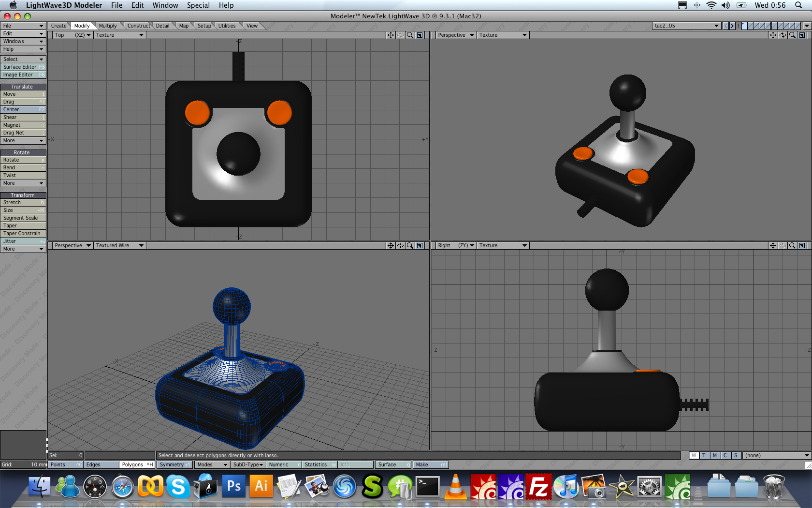
Task: Open the tac2_05 object dropdown
Action: click(686, 26)
